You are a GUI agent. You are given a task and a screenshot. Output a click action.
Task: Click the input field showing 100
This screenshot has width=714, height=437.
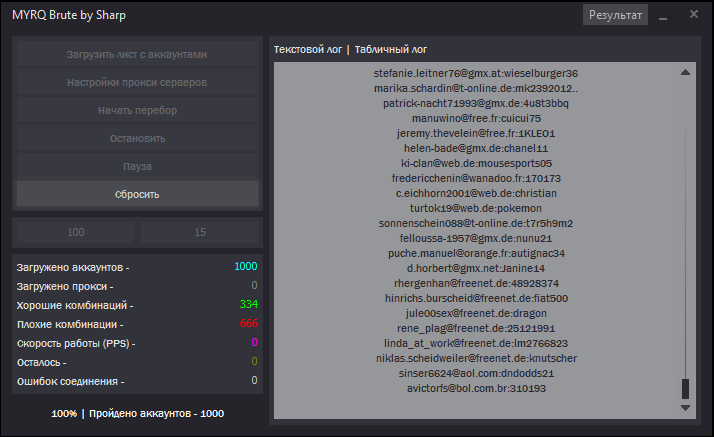[x=76, y=232]
